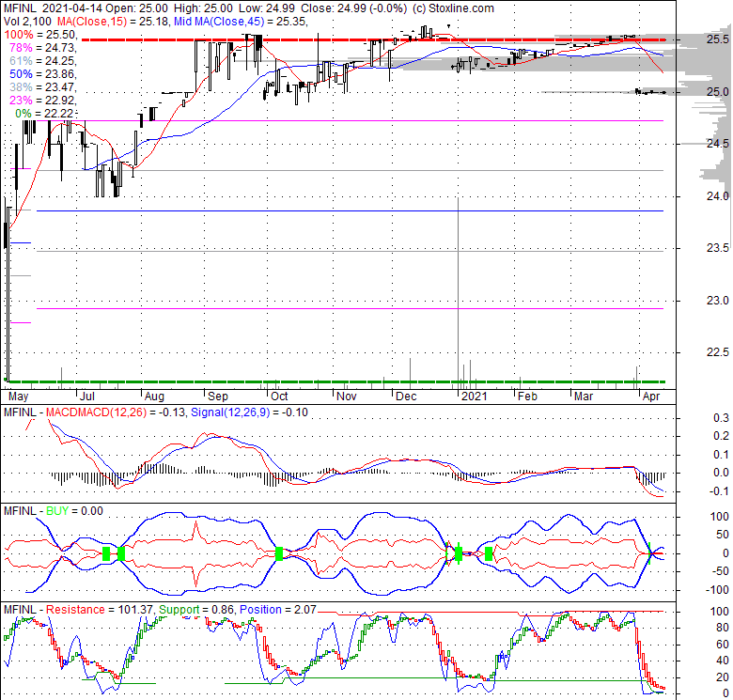Click the Nov label on the time axis

(x=347, y=397)
